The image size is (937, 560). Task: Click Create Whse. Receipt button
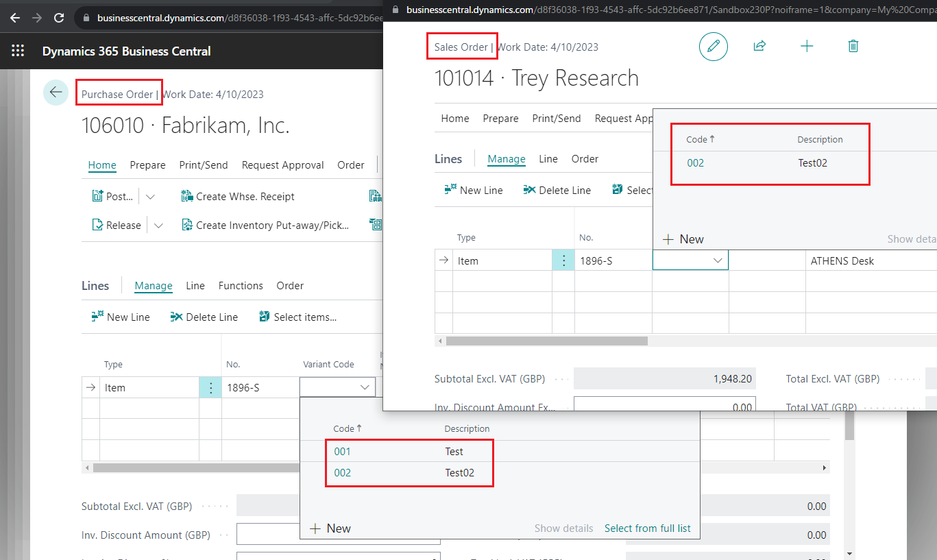[238, 197]
